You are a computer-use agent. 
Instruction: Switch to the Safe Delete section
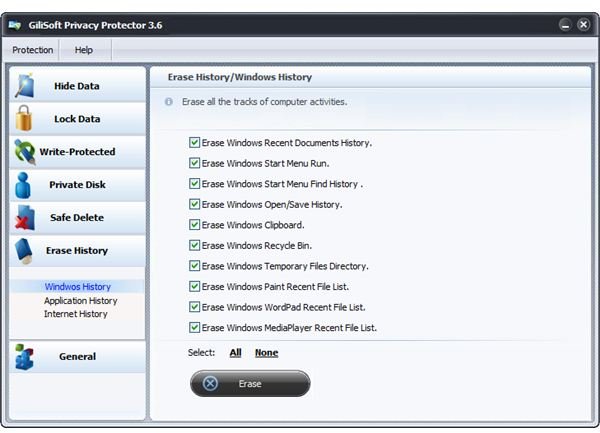coord(77,217)
